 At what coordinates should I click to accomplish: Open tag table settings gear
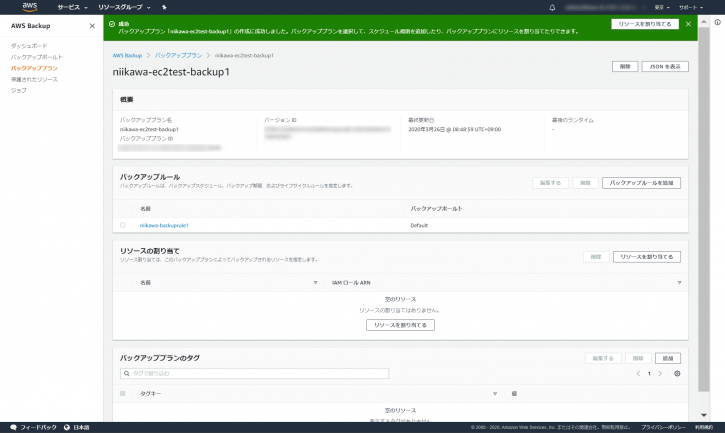(677, 374)
